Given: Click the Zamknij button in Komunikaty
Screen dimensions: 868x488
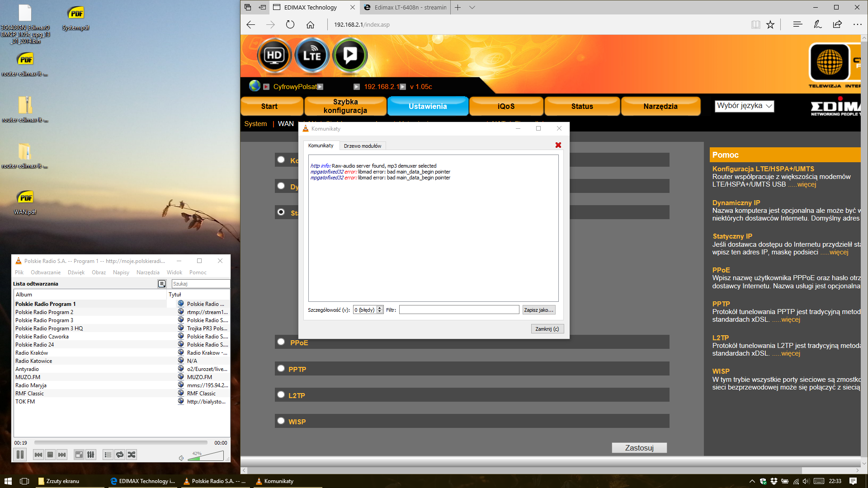Looking at the screenshot, I should 547,329.
